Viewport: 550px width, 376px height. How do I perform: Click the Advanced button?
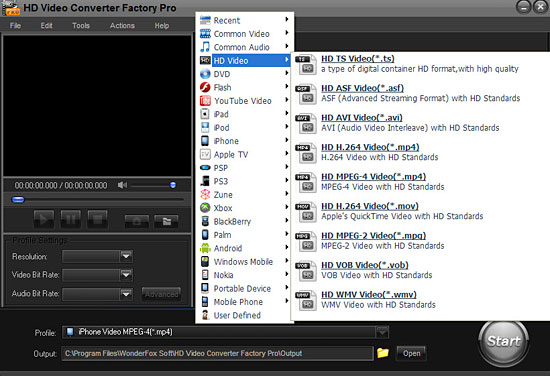[x=161, y=294]
